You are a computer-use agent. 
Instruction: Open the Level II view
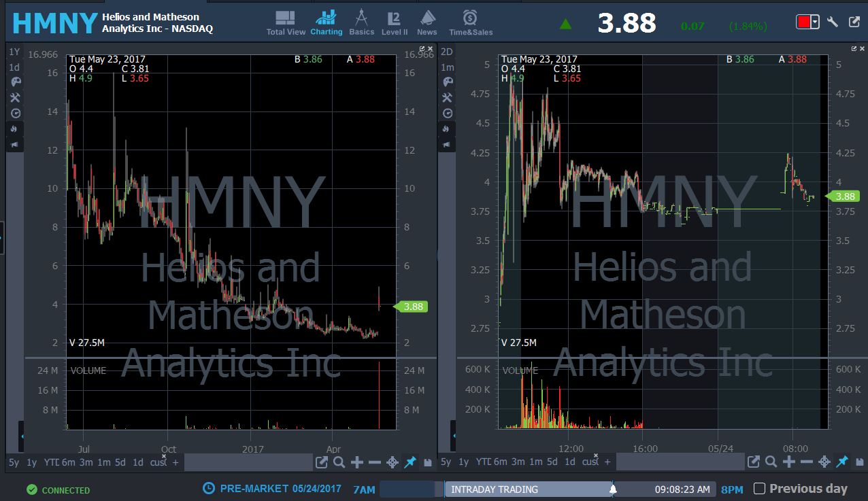394,23
